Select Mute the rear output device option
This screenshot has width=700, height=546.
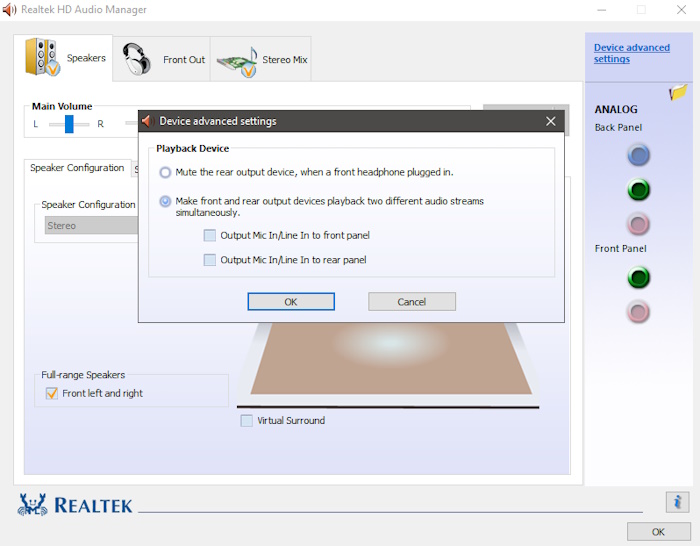[x=165, y=172]
